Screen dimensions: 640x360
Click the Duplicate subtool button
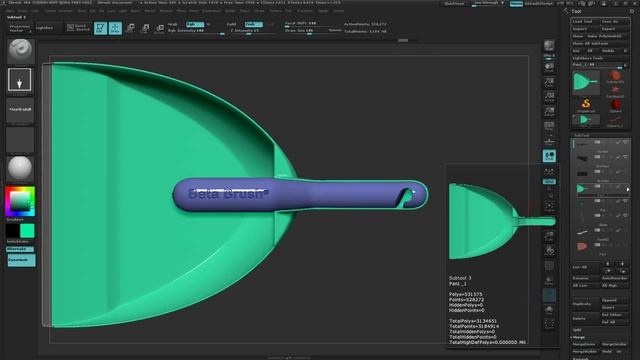coord(586,304)
